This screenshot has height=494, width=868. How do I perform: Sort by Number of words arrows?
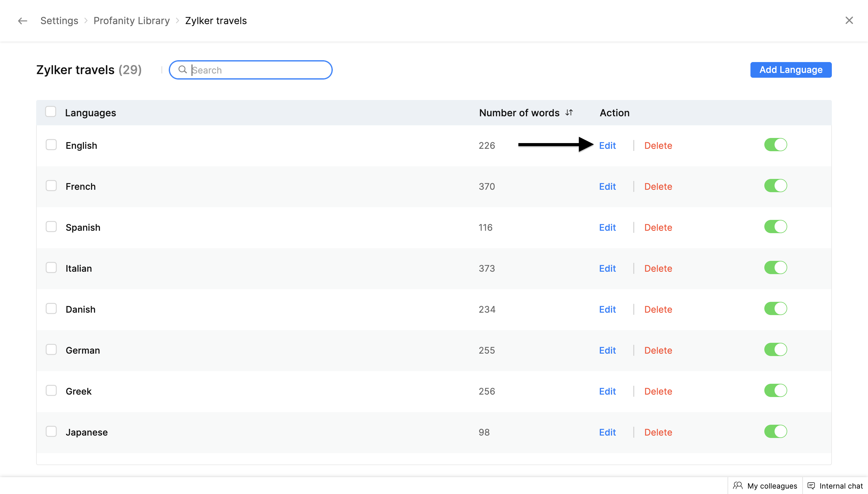tap(569, 112)
